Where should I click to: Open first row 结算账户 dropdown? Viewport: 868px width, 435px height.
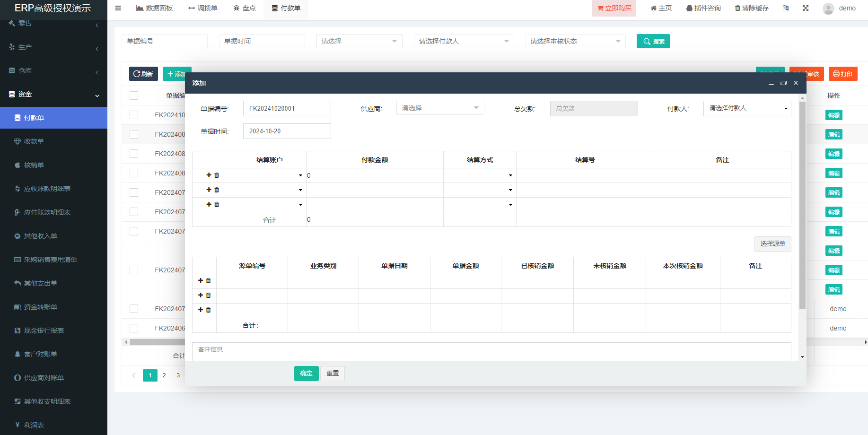(x=269, y=175)
